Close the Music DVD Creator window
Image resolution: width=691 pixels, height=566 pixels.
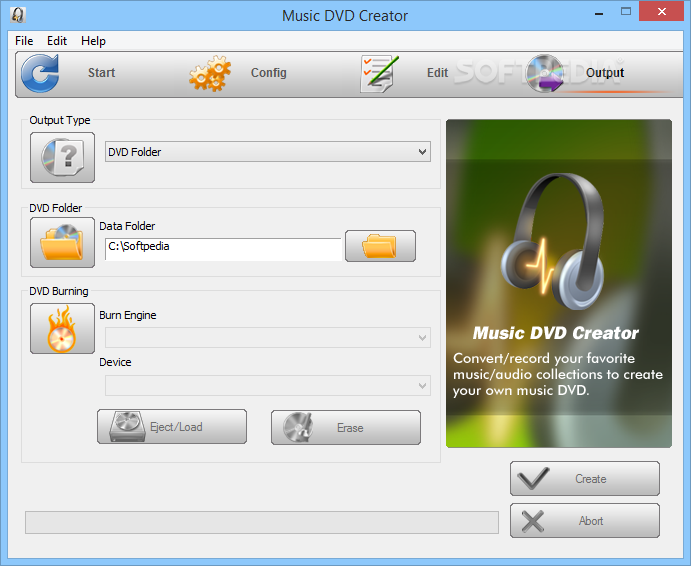661,11
